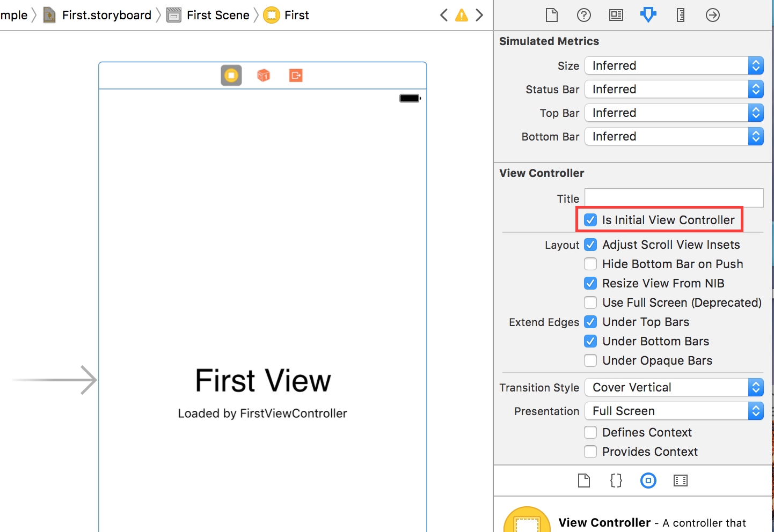Select the First Responder orange cube icon
This screenshot has height=532, width=774.
point(263,75)
